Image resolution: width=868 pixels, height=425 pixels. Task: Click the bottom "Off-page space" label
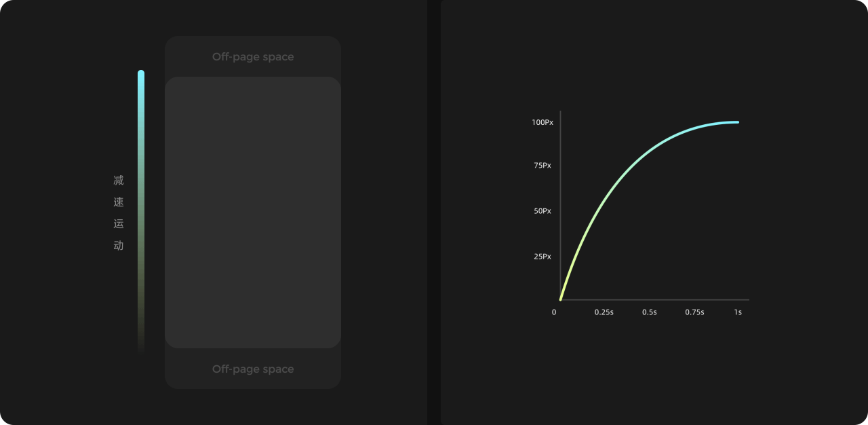tap(253, 369)
